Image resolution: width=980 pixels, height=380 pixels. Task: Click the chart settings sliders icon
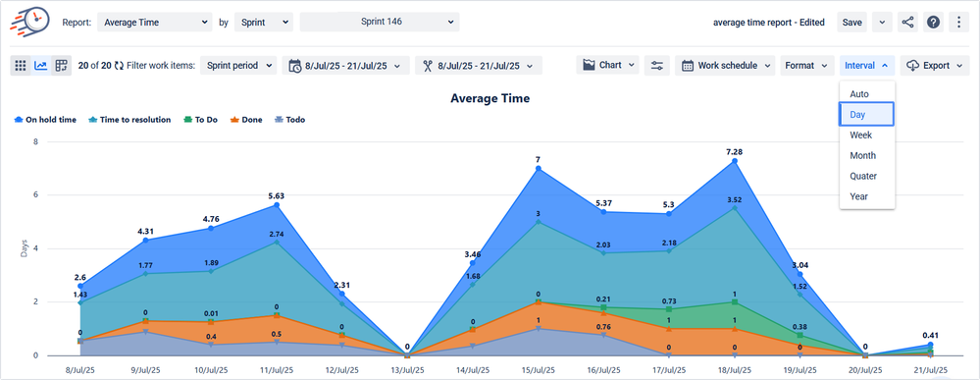coord(657,65)
